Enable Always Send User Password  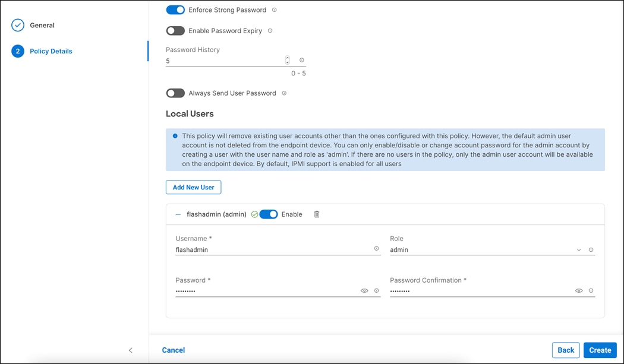coord(175,93)
